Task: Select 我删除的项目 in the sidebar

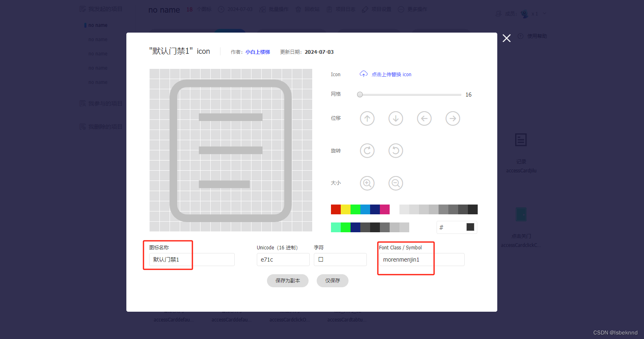Action: [101, 127]
